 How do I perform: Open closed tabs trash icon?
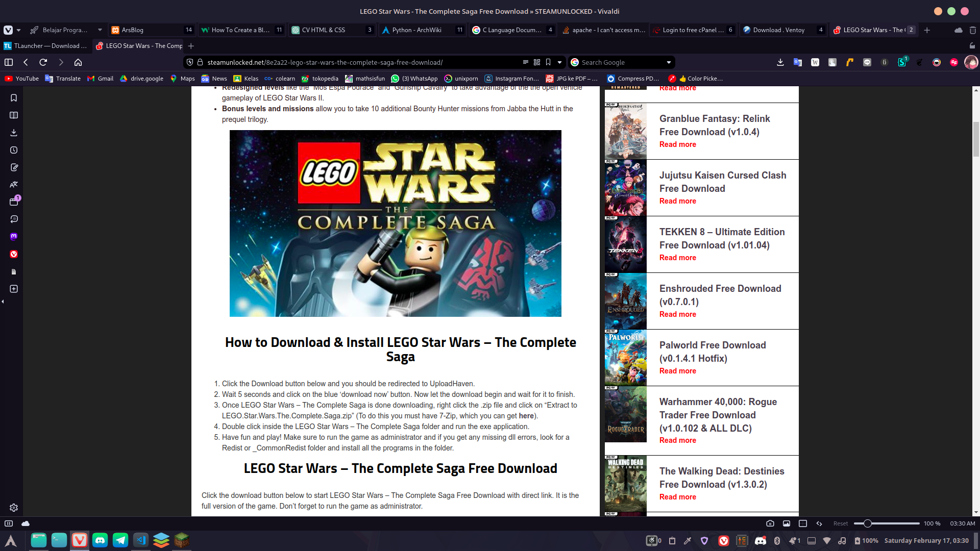973,30
